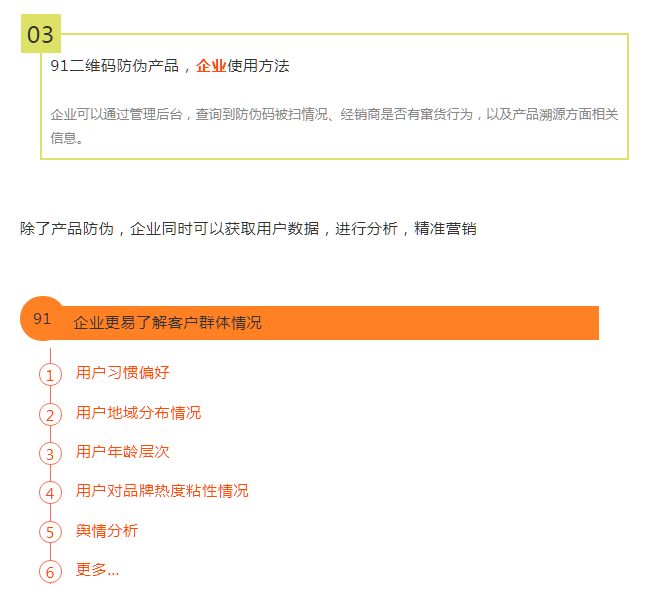Click the gray description paragraph about 管理后台
The width and height of the screenshot is (649, 603).
coord(334,125)
